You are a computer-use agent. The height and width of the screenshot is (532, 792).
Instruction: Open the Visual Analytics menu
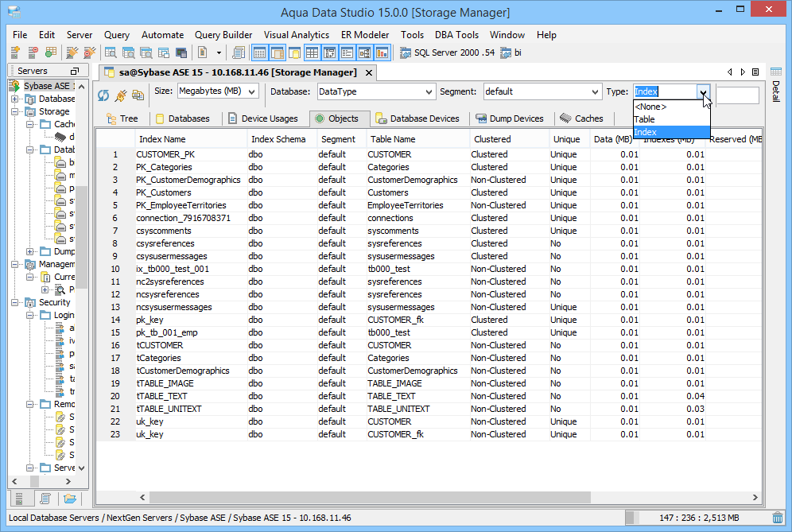pyautogui.click(x=297, y=35)
